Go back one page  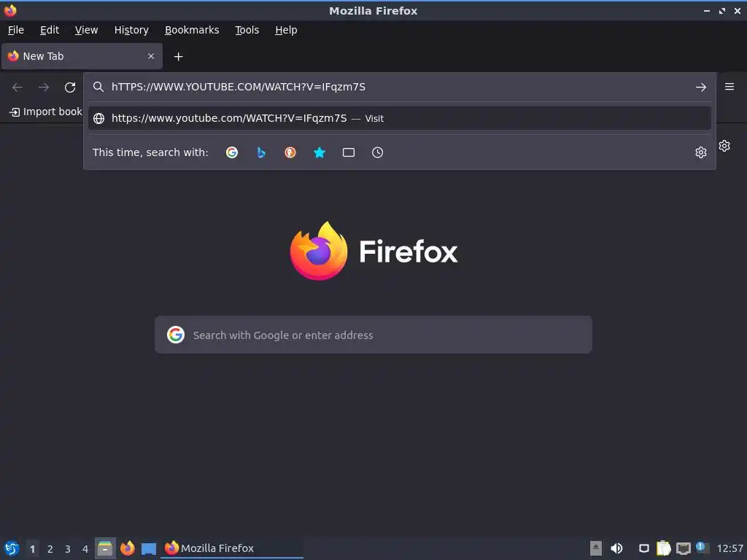pyautogui.click(x=18, y=87)
